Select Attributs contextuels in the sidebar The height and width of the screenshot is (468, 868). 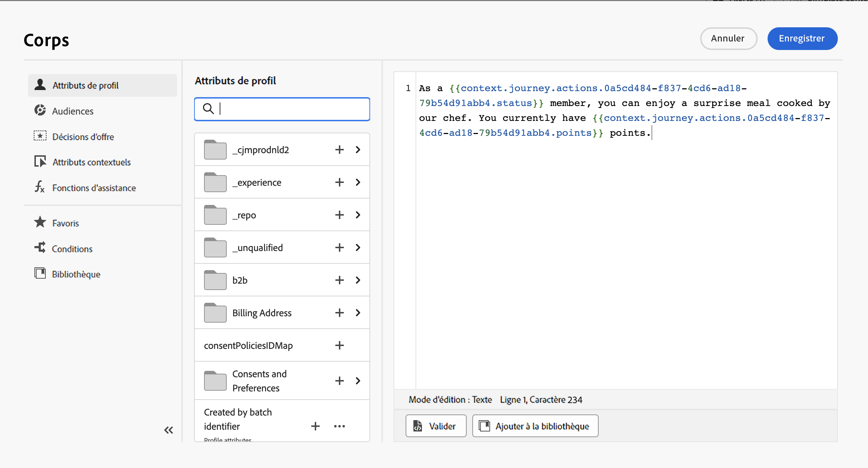[91, 162]
